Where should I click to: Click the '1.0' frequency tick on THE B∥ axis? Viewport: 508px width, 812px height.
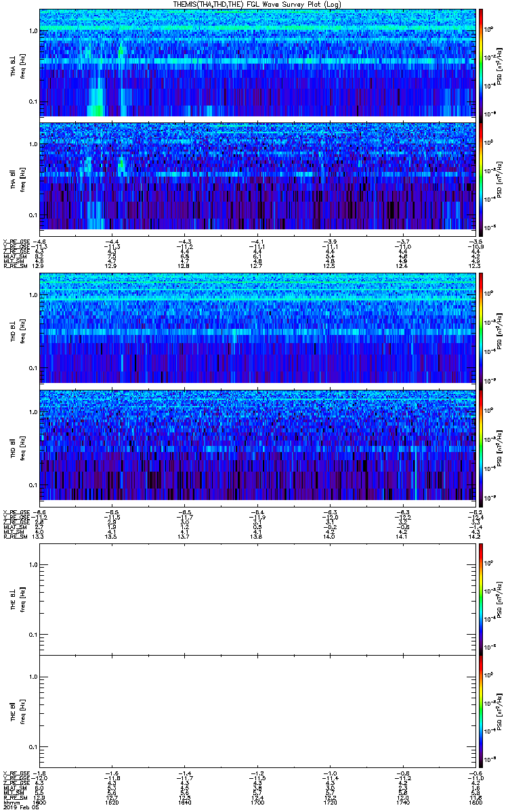point(33,677)
